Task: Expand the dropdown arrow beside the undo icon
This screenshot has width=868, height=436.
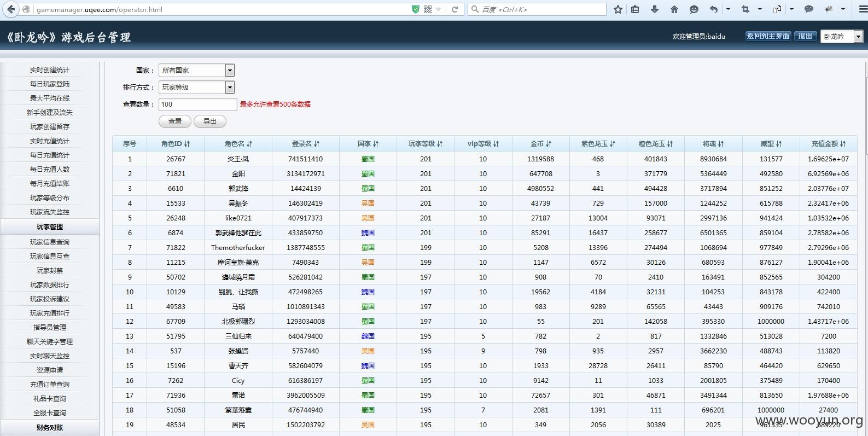Action: pos(728,9)
